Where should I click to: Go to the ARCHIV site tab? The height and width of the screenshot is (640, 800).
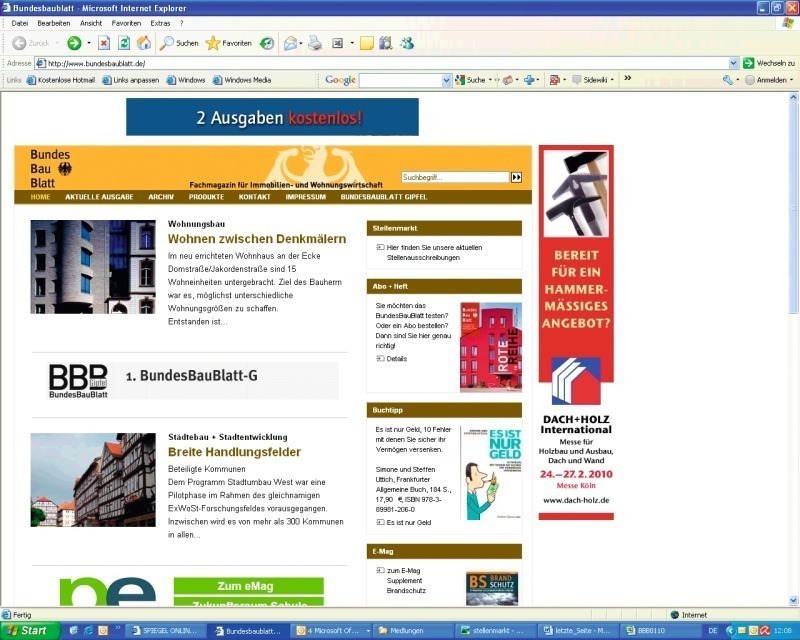[161, 197]
